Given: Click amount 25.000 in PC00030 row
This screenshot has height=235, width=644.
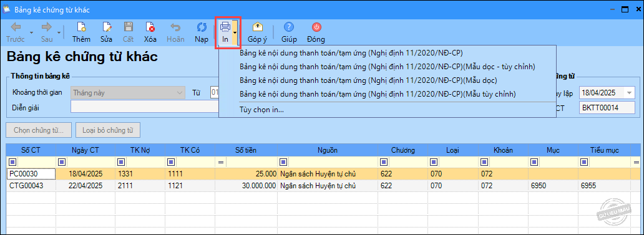Looking at the screenshot, I should point(246,174).
